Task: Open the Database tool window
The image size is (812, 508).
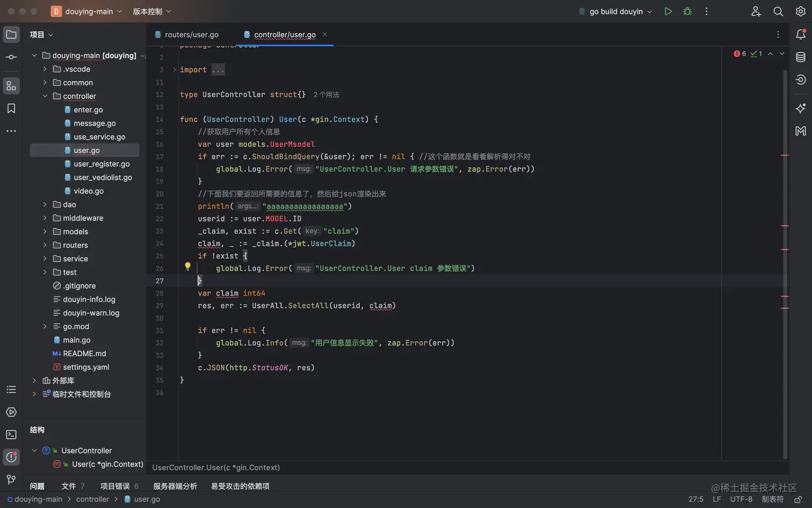Action: 801,57
